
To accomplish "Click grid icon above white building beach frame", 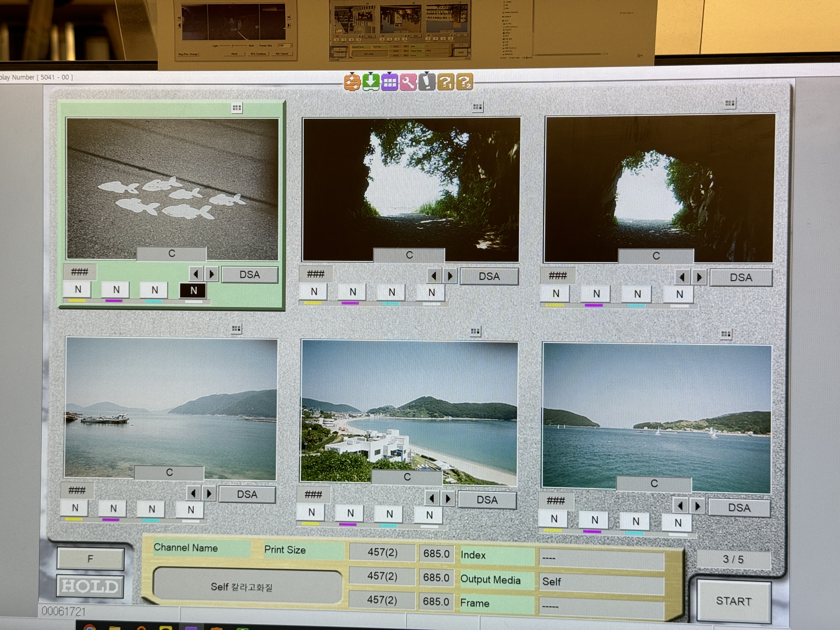I will click(x=475, y=331).
